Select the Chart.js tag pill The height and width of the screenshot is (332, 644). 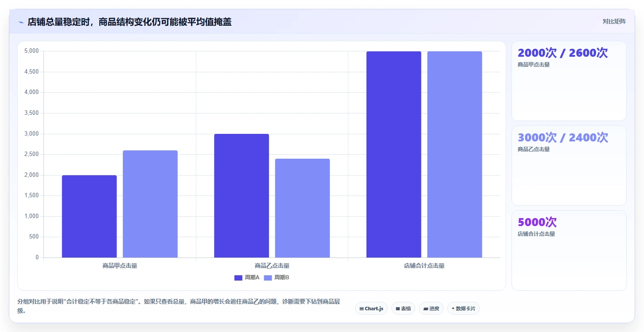[x=371, y=309]
